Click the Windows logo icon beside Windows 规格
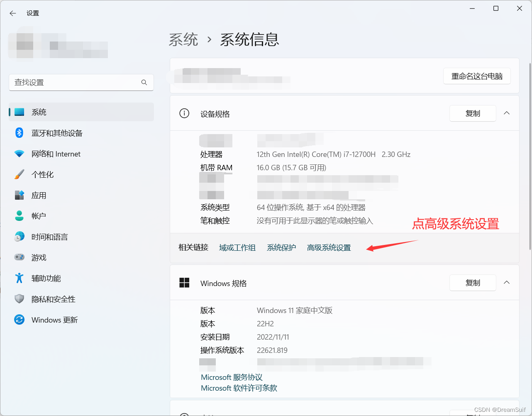The height and width of the screenshot is (416, 532). tap(184, 283)
